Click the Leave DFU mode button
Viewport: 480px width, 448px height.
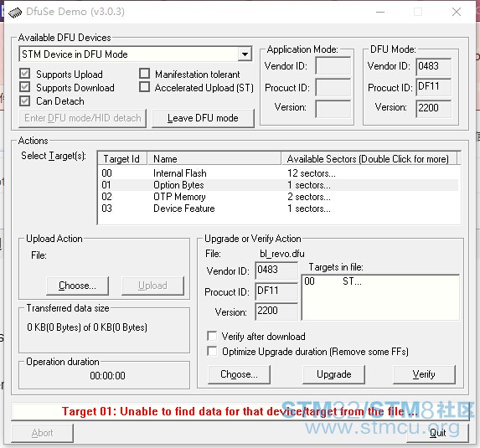203,118
